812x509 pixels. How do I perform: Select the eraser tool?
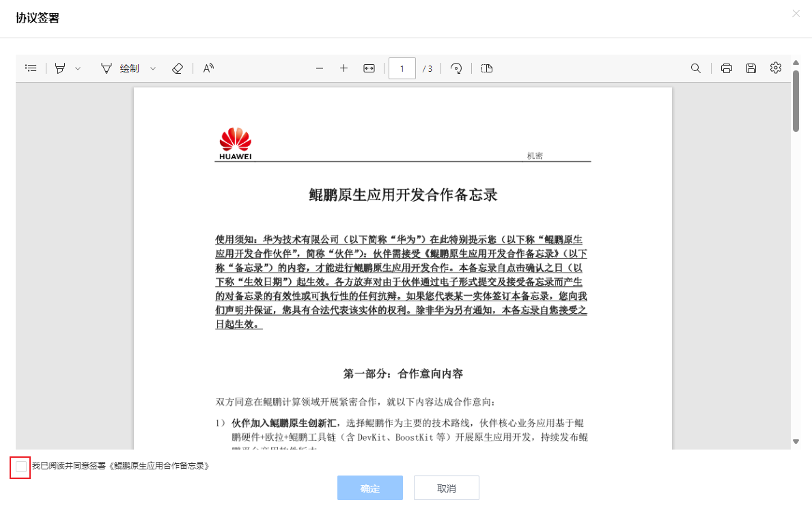pos(178,68)
